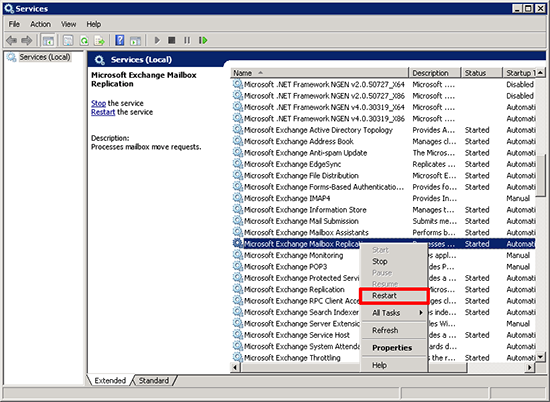Expand All Tasks submenu in context menu
This screenshot has height=402, width=550.
pos(394,313)
